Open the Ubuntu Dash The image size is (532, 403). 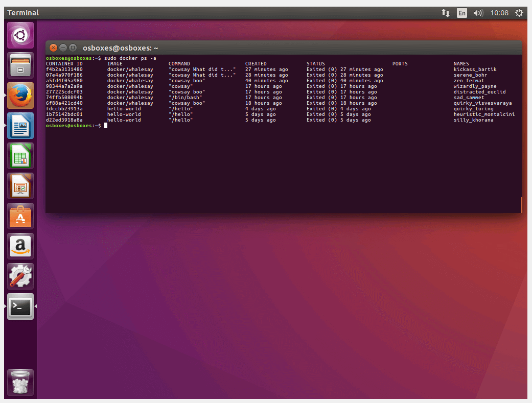20,35
